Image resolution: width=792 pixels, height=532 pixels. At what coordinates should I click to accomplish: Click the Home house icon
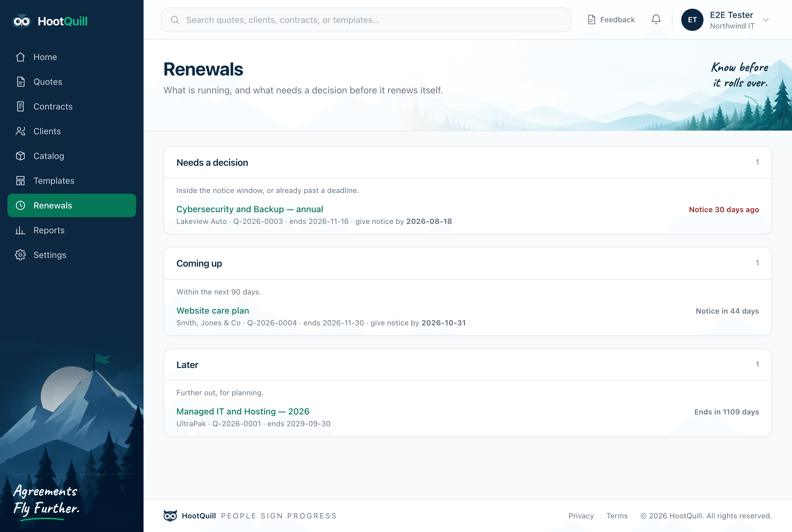20,57
